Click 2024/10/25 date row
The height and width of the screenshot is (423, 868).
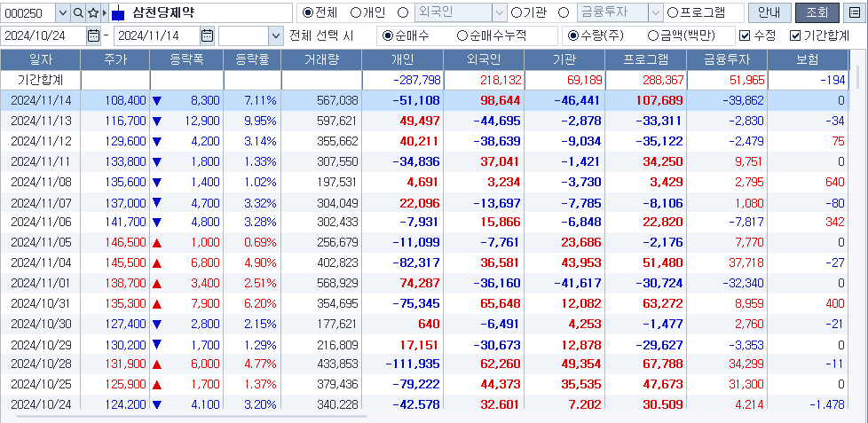tap(41, 384)
